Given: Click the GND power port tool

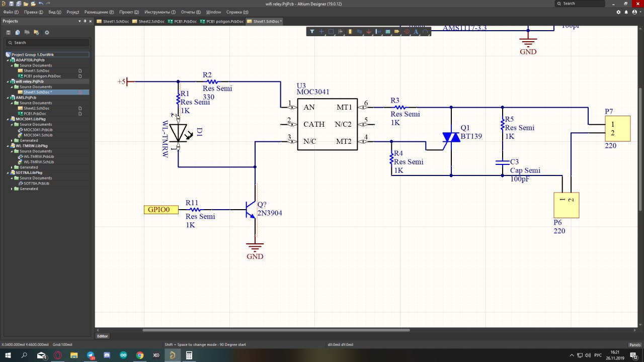Looking at the screenshot, I should (369, 32).
